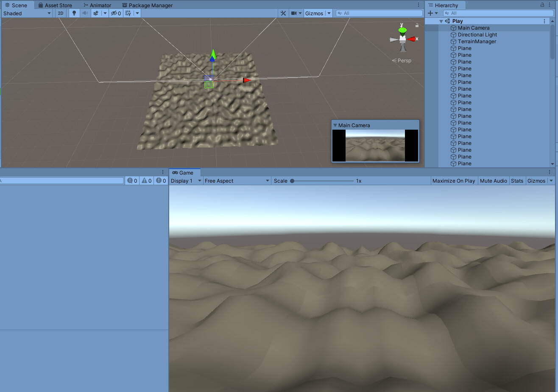Select TerrainManager in the Hierarchy
The height and width of the screenshot is (392, 558).
[477, 41]
